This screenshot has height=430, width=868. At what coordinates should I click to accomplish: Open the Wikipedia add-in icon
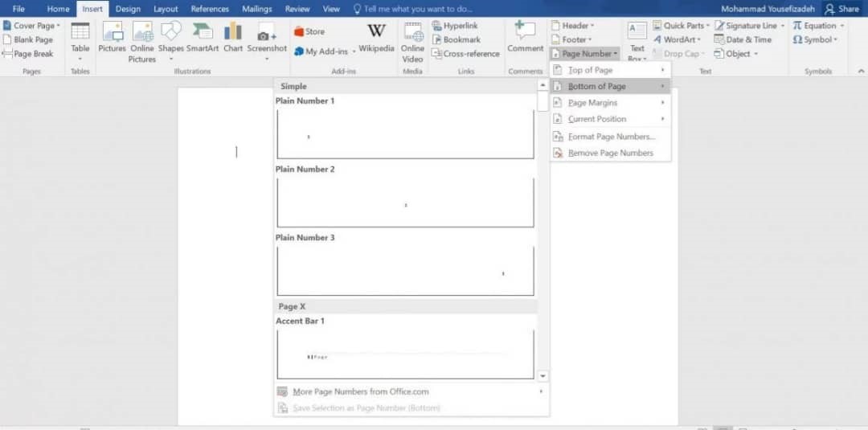coord(376,31)
